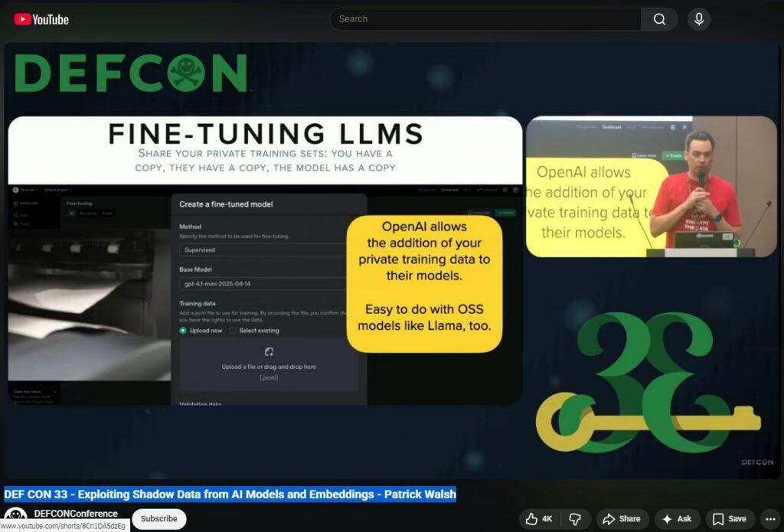Like the video with thumbs up
This screenshot has height=532, width=784.
click(x=540, y=519)
